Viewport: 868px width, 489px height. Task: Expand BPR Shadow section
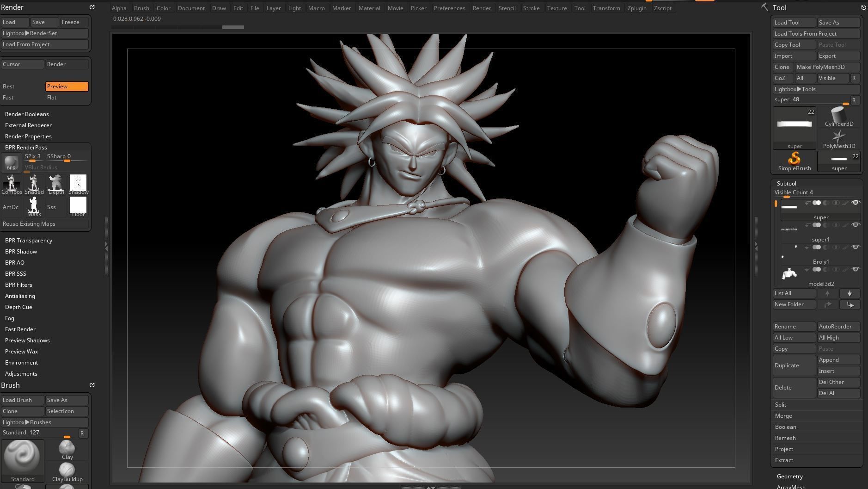21,252
